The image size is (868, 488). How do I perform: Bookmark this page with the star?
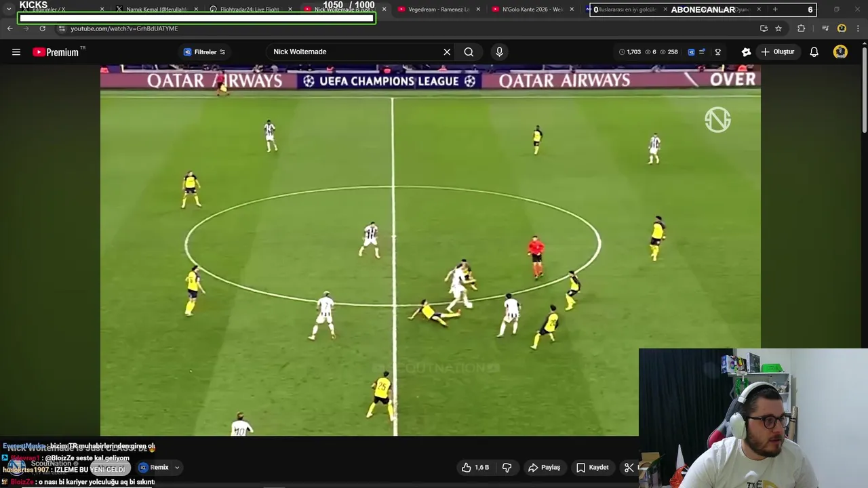[x=778, y=28]
